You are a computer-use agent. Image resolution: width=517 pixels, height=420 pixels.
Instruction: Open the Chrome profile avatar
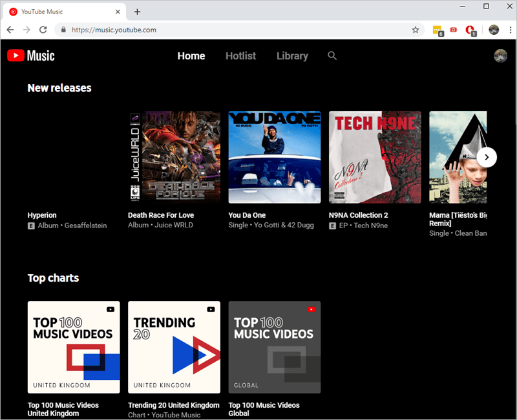tap(494, 30)
